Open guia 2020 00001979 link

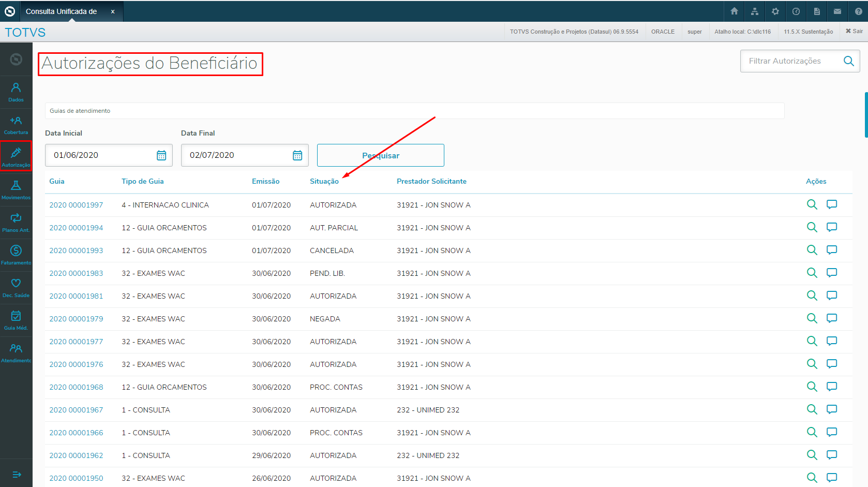coord(76,319)
